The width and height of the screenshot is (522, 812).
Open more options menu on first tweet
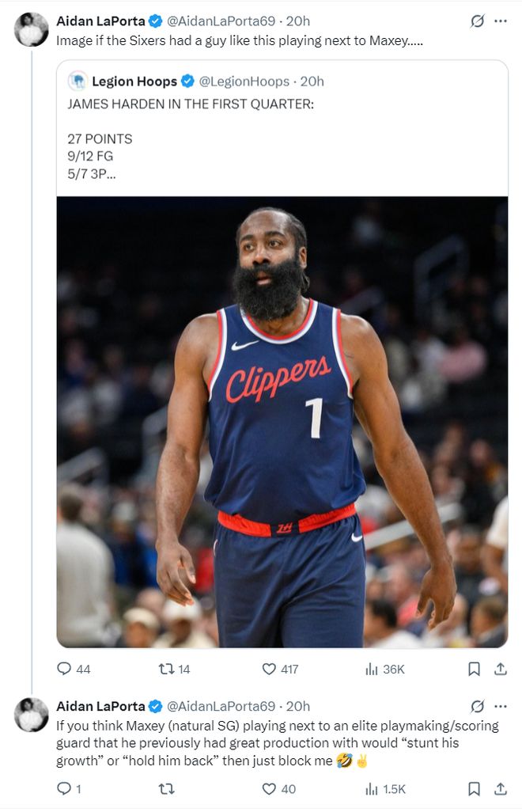[x=501, y=21]
